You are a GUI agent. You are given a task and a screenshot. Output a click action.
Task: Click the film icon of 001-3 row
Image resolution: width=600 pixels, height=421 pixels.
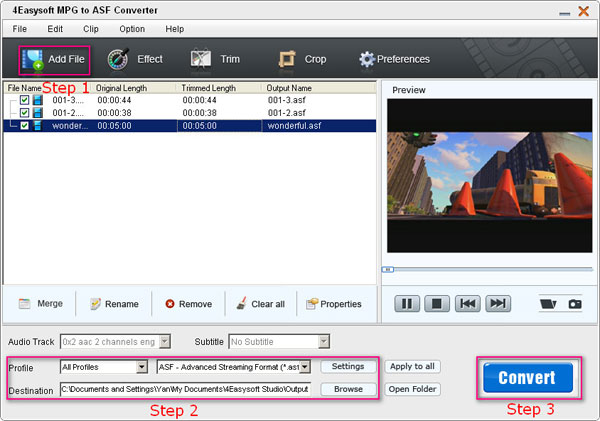38,100
